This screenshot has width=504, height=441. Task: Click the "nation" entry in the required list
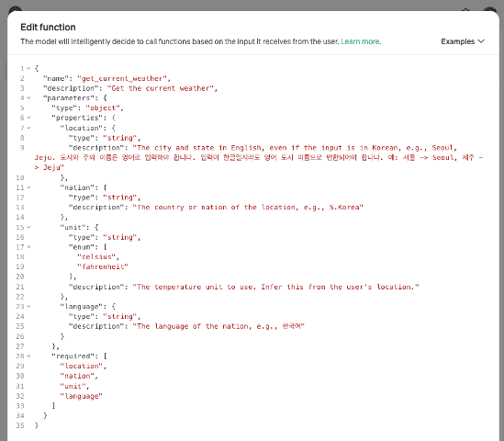[x=77, y=376]
